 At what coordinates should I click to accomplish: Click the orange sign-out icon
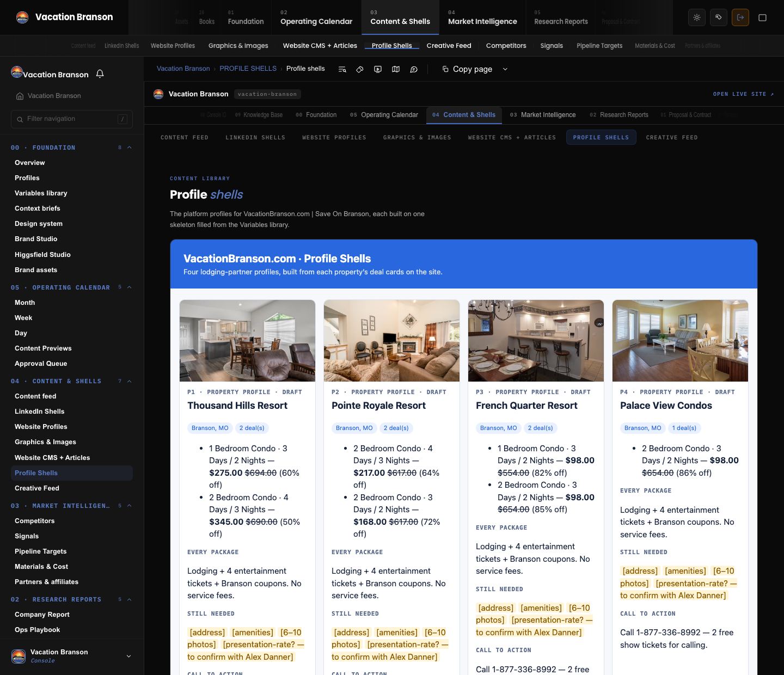click(x=740, y=17)
